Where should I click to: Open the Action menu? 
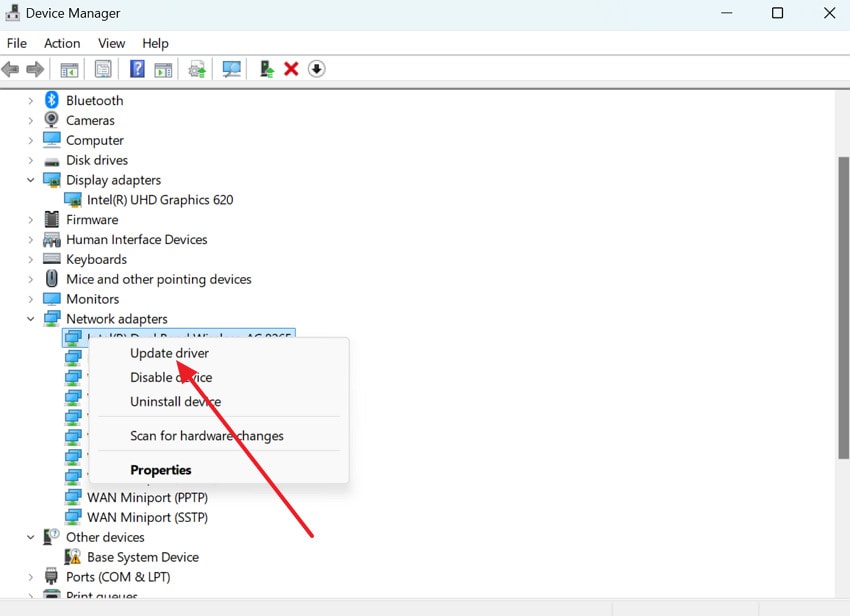[61, 43]
